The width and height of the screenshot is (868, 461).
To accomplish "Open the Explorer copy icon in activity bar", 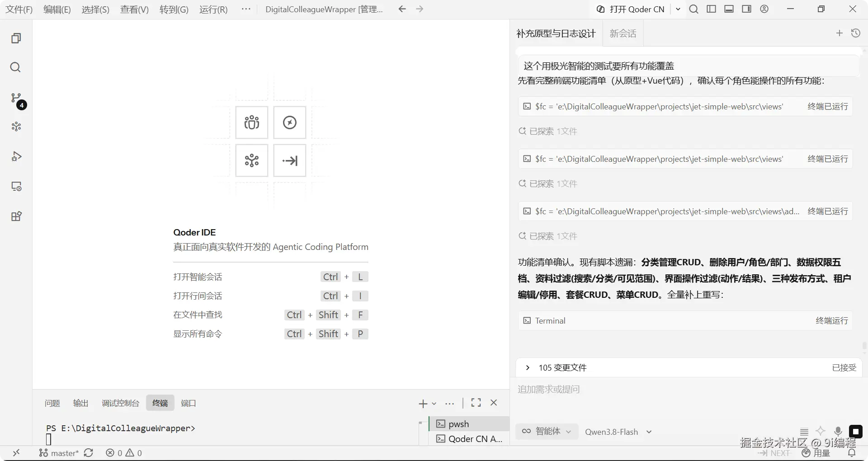I will 16,38.
